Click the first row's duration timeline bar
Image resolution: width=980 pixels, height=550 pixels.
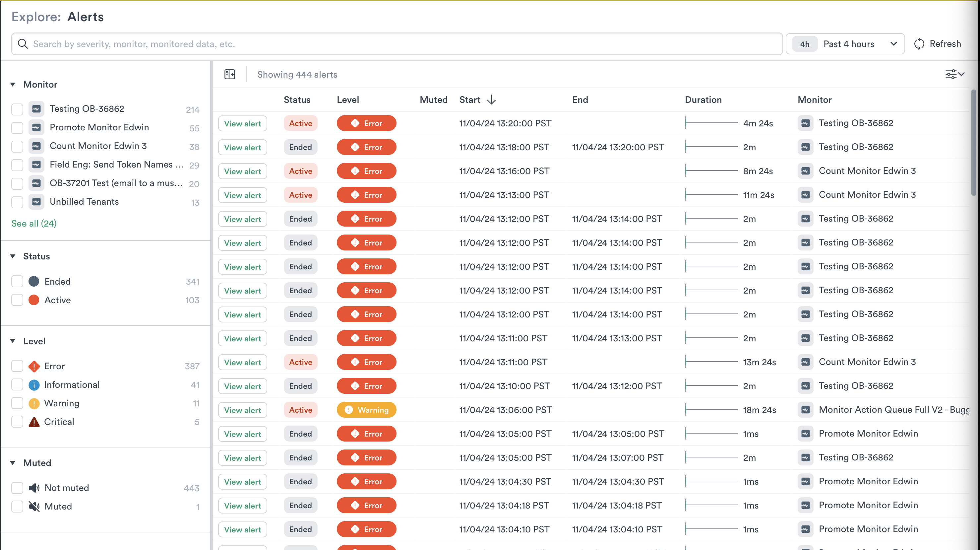(x=711, y=123)
